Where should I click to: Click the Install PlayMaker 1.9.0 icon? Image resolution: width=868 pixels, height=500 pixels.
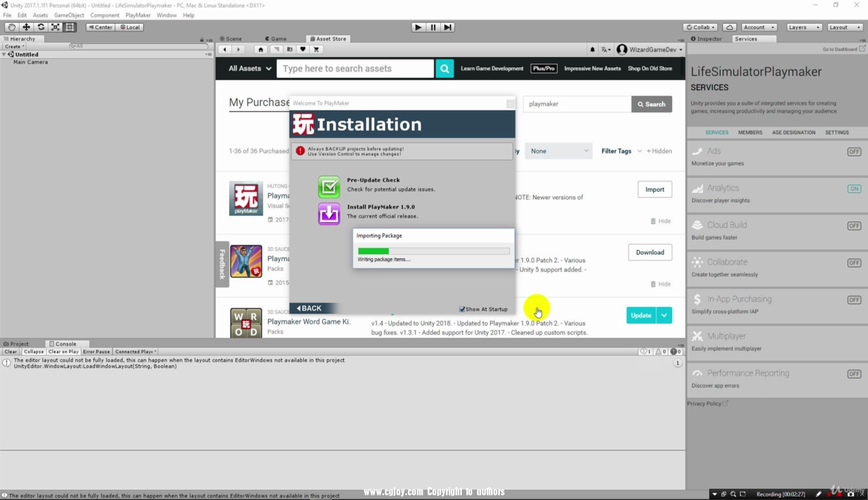[329, 213]
